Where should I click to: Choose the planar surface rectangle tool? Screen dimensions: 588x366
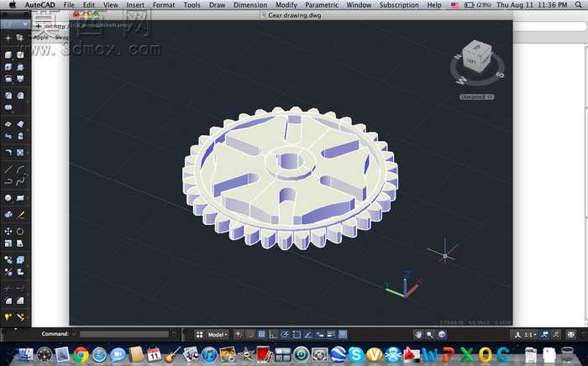20,198
